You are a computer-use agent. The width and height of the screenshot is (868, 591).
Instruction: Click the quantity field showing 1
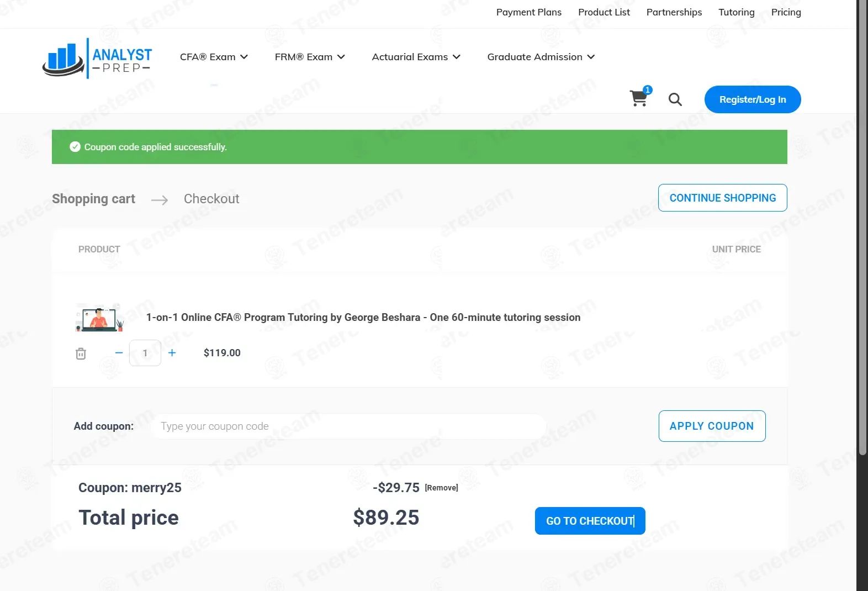145,353
